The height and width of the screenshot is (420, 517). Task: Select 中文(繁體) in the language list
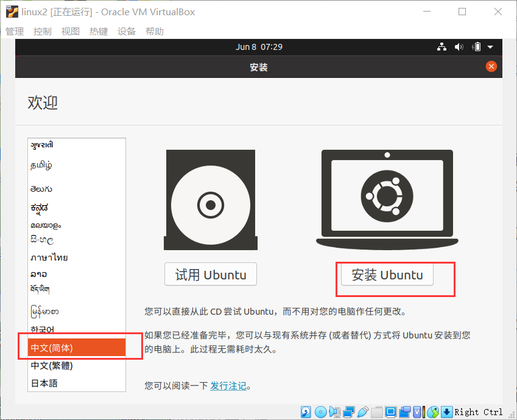coord(77,365)
